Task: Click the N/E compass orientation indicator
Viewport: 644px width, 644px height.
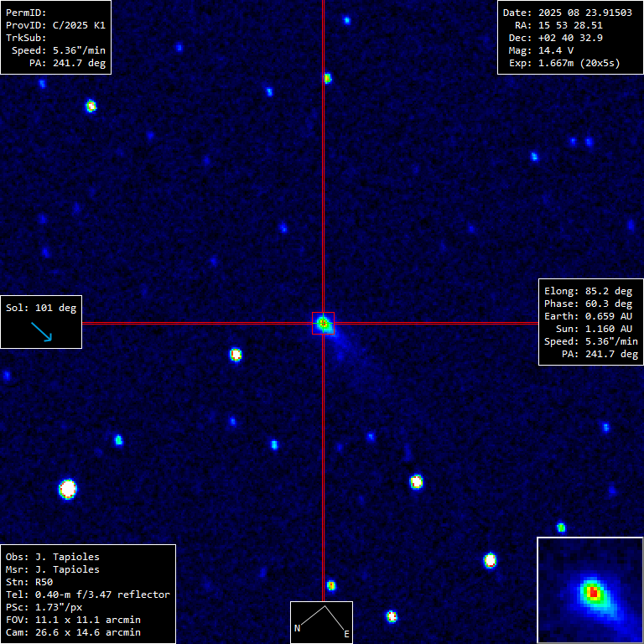Action: coord(321,621)
